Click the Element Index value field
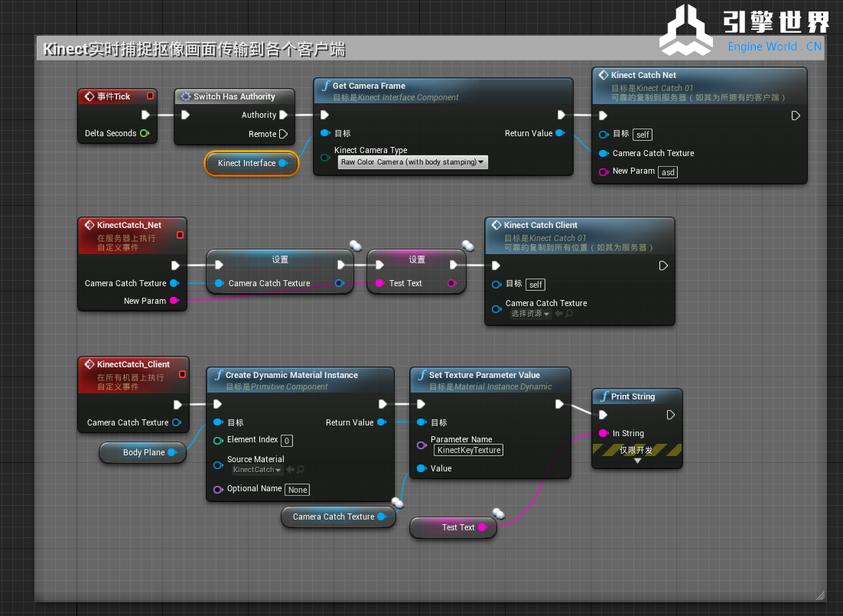Screen dimensions: 843x616 click(x=287, y=441)
